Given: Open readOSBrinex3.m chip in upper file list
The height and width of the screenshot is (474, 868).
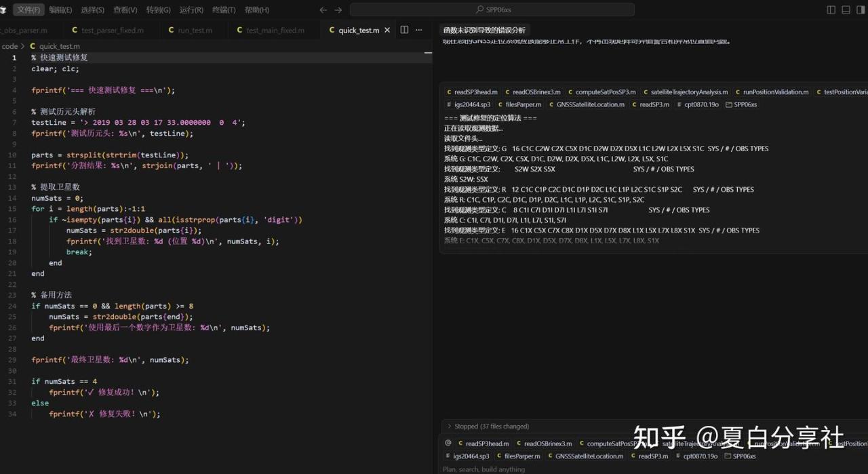Looking at the screenshot, I should click(532, 92).
